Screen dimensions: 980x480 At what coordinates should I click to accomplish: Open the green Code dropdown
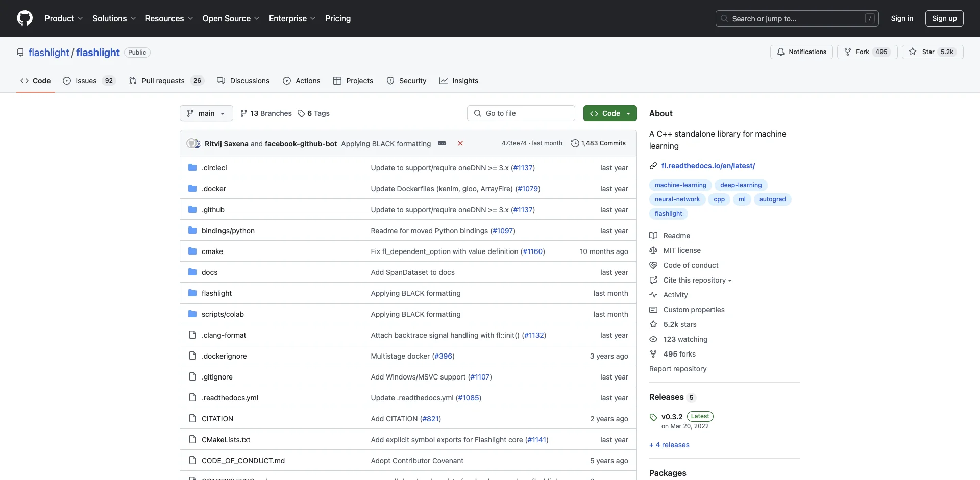pyautogui.click(x=610, y=113)
